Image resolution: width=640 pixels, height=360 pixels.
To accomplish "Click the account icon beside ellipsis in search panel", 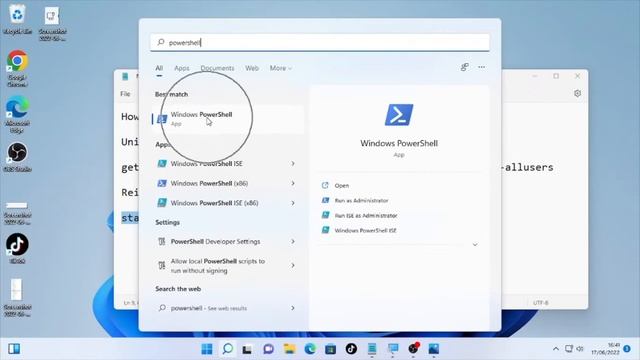I will [464, 67].
